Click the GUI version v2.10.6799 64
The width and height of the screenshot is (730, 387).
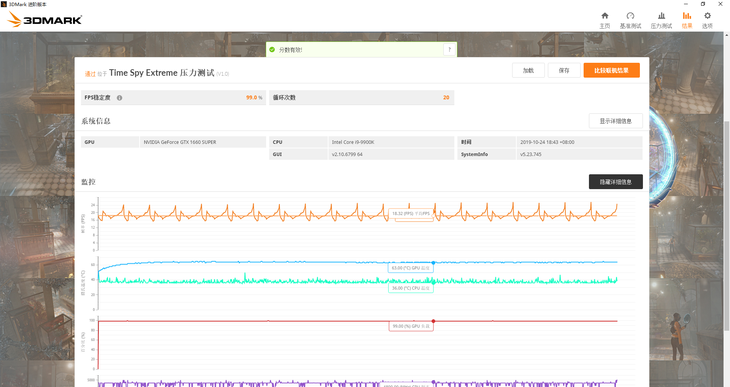pyautogui.click(x=347, y=154)
